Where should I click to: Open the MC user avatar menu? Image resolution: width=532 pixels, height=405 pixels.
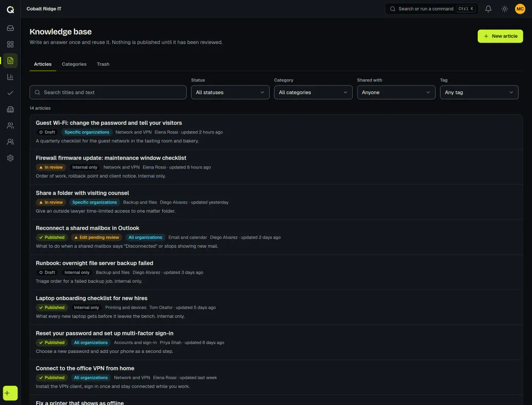pyautogui.click(x=520, y=9)
